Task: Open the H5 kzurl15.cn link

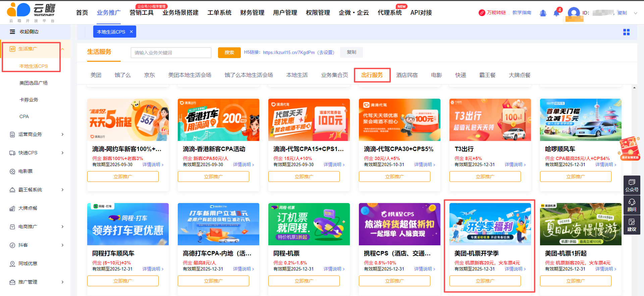Action: coord(289,52)
